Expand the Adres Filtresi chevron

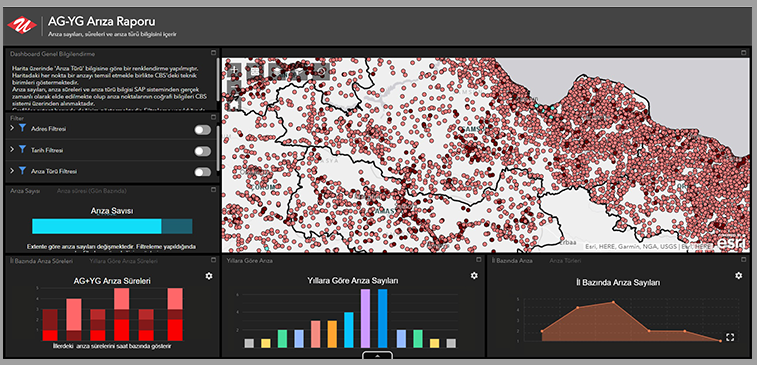tap(12, 128)
